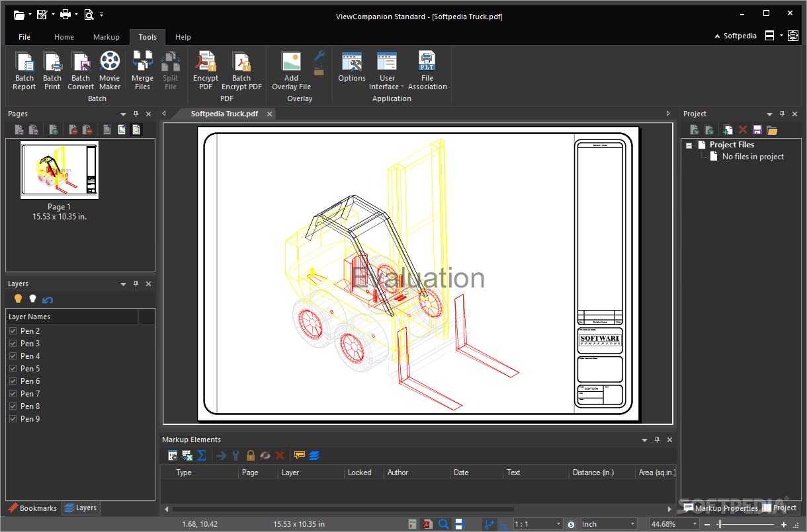Turn all layers on with orange bulb
Image resolution: width=807 pixels, height=532 pixels.
click(x=18, y=299)
